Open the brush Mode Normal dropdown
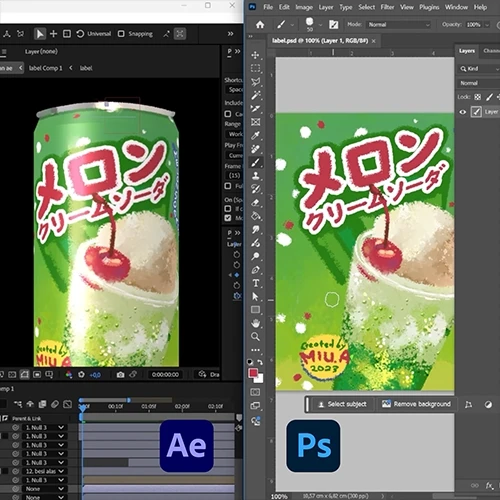Screen dimensions: 500x500 [x=399, y=25]
